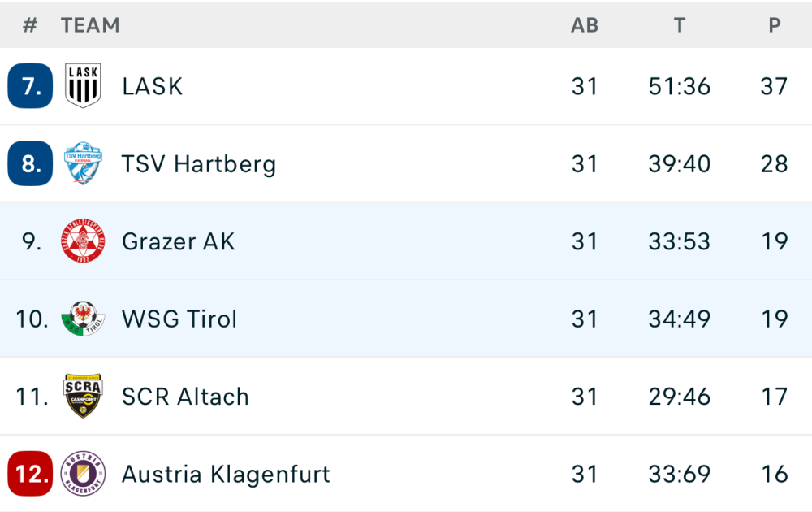This screenshot has width=812, height=512.
Task: Select the WSG Tirol team name
Action: 179,319
